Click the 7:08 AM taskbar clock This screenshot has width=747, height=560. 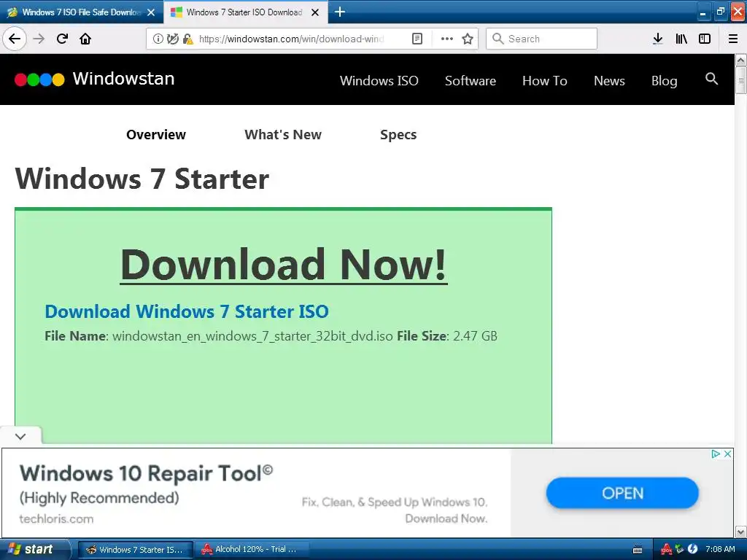pos(720,549)
